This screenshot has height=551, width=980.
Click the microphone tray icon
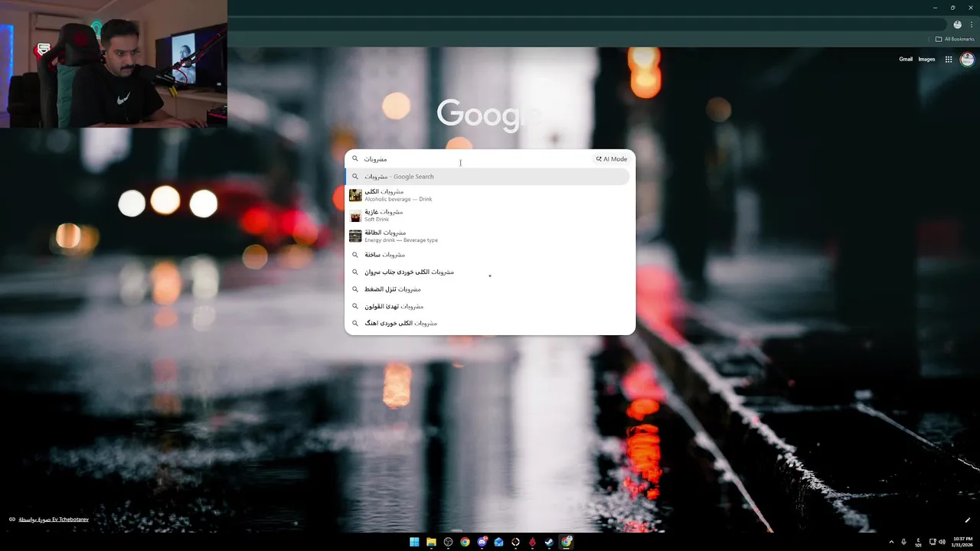[x=903, y=542]
